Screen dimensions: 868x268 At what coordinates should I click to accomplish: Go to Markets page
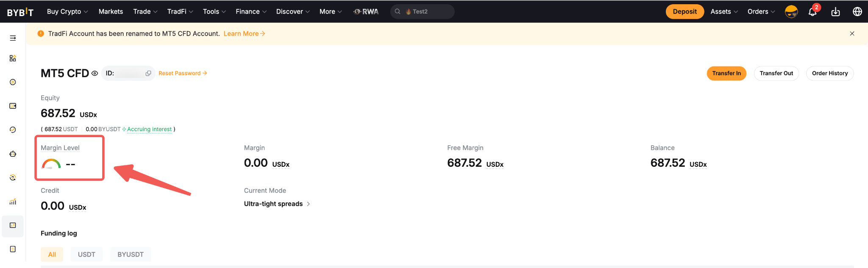point(111,11)
